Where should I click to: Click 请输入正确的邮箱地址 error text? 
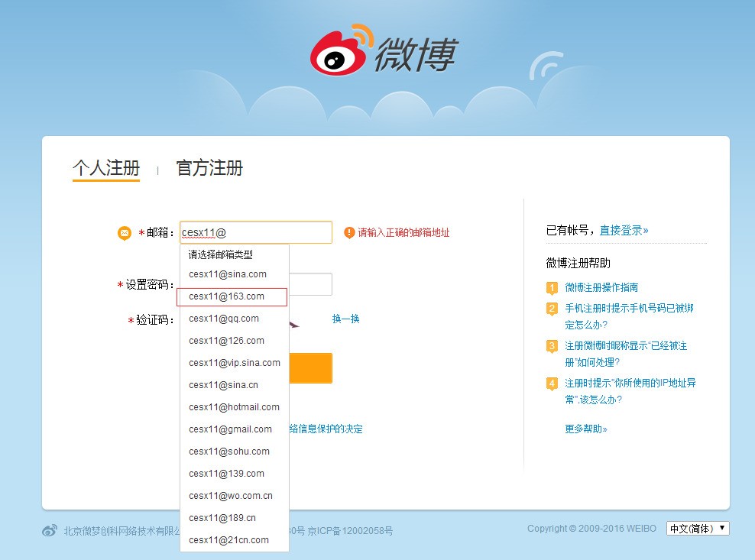click(403, 232)
